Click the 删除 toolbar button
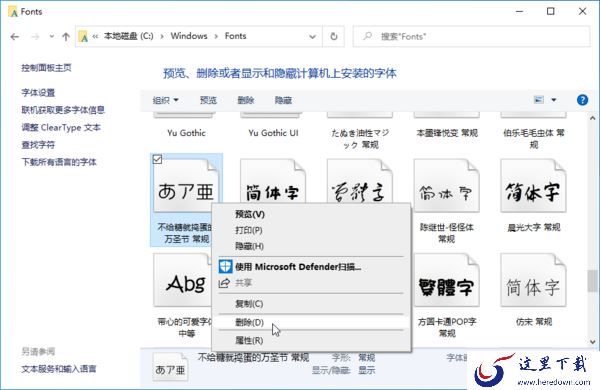Image resolution: width=600 pixels, height=390 pixels. click(246, 100)
